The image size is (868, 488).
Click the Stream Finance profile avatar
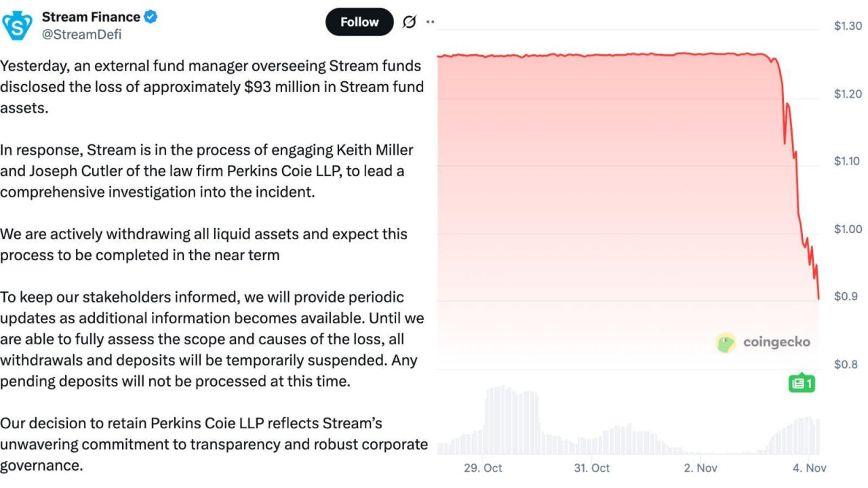coord(18,25)
